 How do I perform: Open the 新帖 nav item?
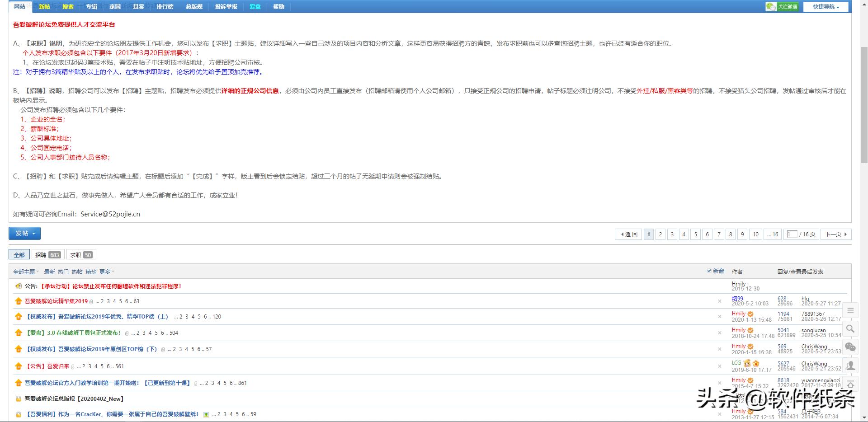[x=44, y=7]
